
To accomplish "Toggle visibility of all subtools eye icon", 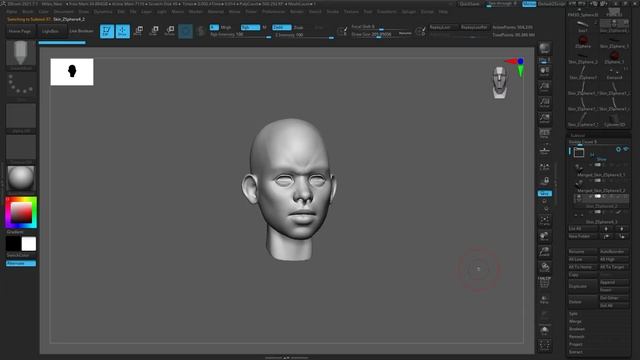I will point(626,149).
